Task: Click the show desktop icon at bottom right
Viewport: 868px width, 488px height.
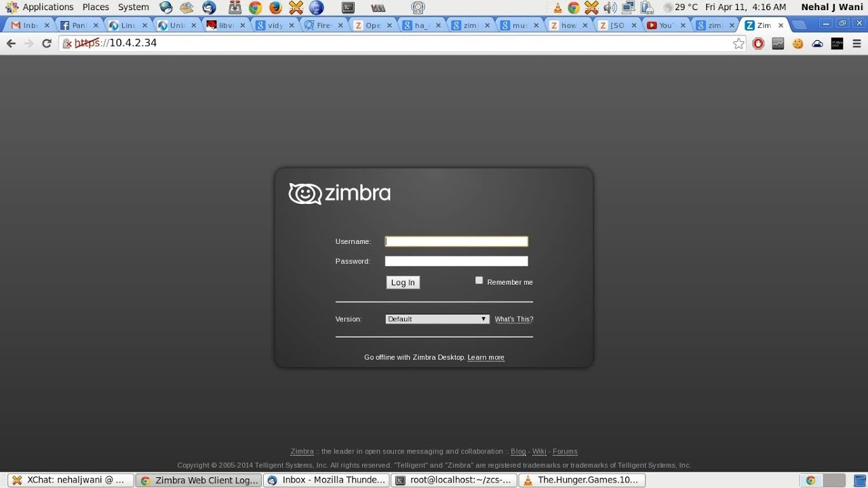Action: pos(860,481)
